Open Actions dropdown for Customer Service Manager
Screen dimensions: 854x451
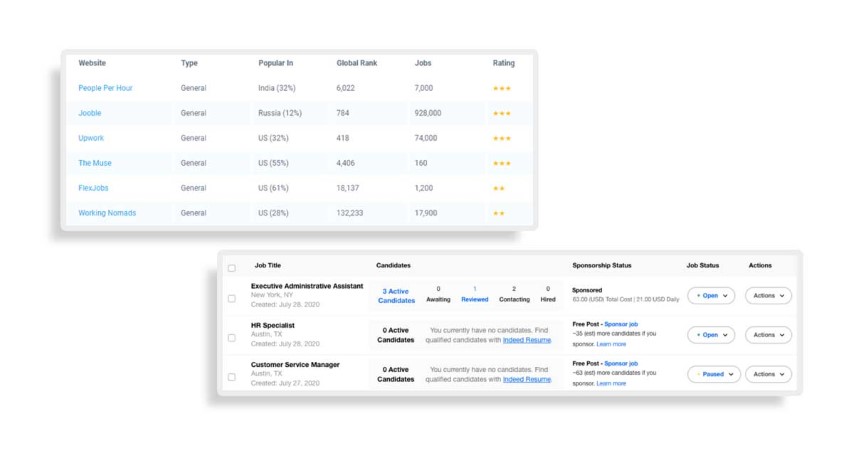(768, 374)
